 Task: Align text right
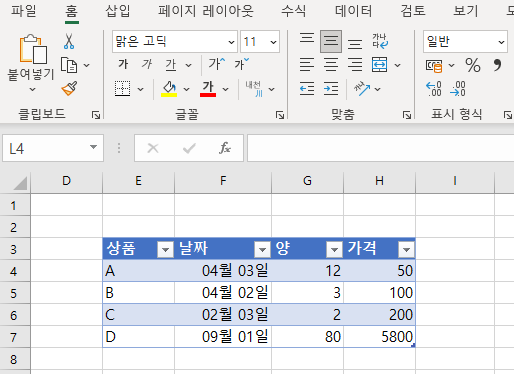coord(355,65)
